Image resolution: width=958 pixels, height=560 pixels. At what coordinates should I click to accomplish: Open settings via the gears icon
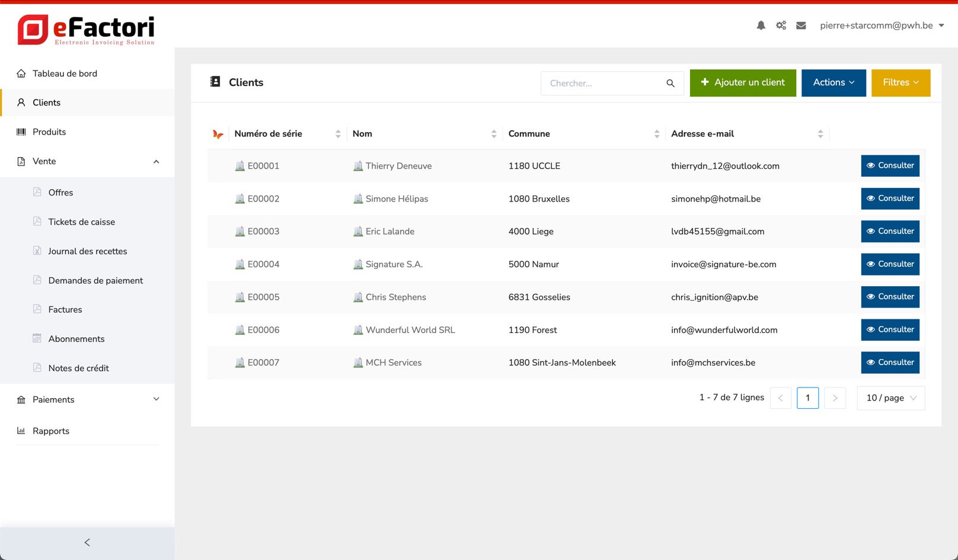[x=781, y=25]
